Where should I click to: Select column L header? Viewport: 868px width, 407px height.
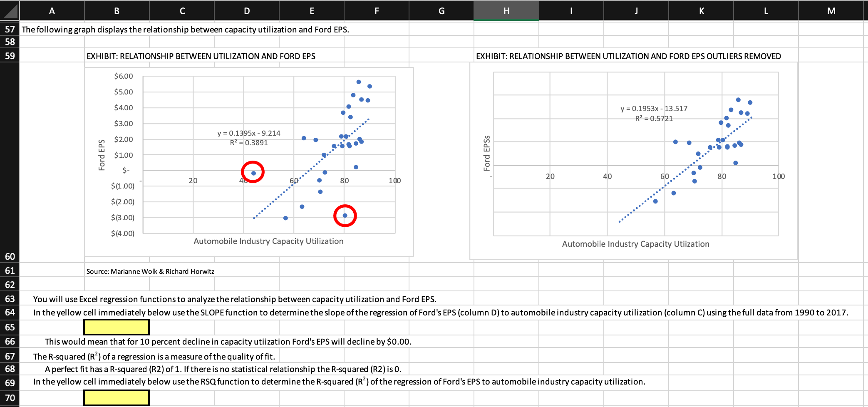(x=766, y=11)
